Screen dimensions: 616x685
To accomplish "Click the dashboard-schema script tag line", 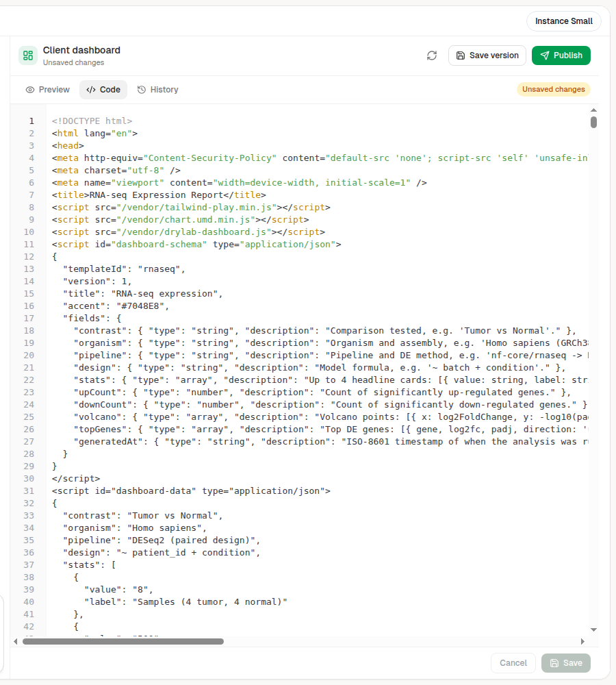I will (196, 245).
